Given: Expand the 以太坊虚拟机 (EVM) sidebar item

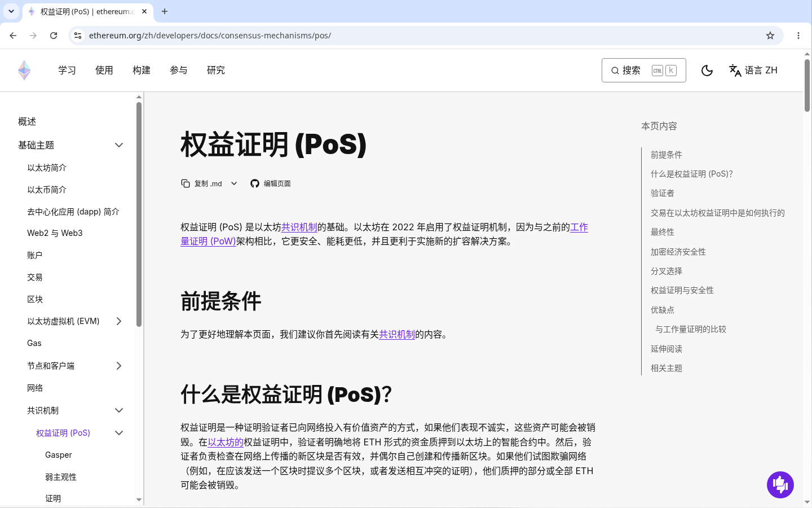Looking at the screenshot, I should pos(119,321).
